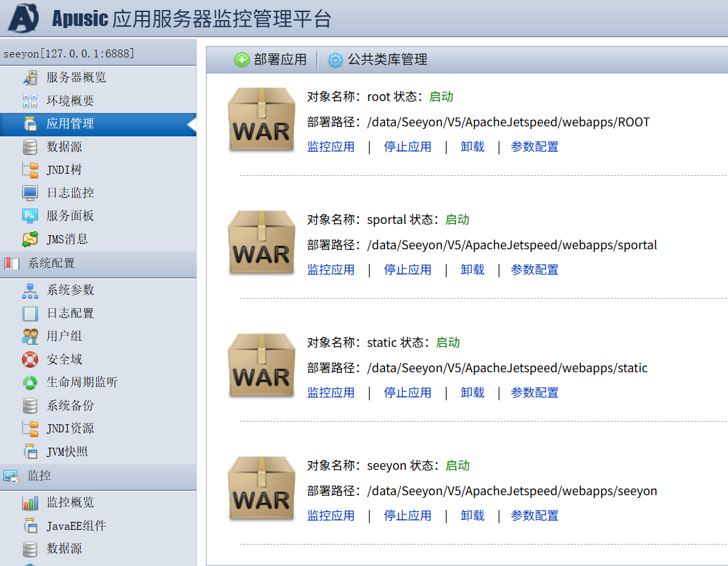Screen dimensions: 728x566
Task: Click 停止应用 link for static
Action: pos(407,393)
